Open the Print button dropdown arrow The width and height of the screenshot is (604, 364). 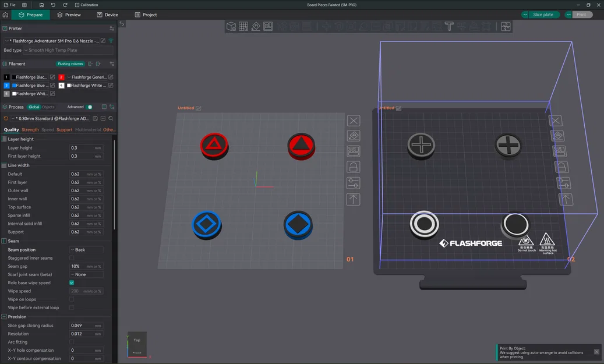click(x=568, y=15)
